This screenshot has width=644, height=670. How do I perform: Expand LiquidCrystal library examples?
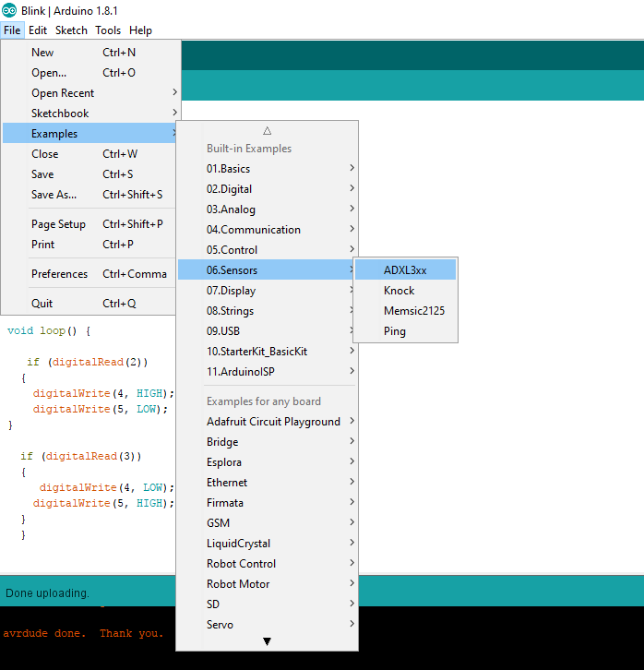coord(268,543)
